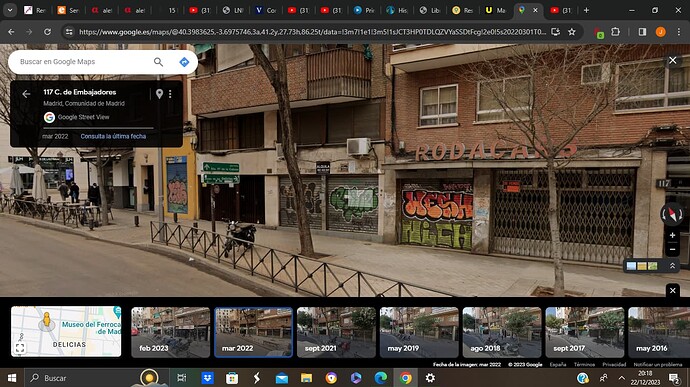Image resolution: width=690 pixels, height=387 pixels.
Task: Click the Buscar en Google Maps search field
Action: [84, 62]
